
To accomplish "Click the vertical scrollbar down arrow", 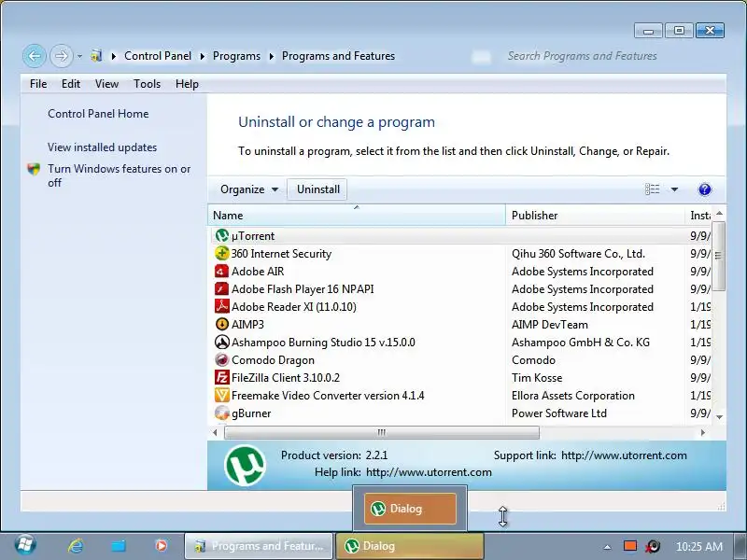I will (719, 416).
